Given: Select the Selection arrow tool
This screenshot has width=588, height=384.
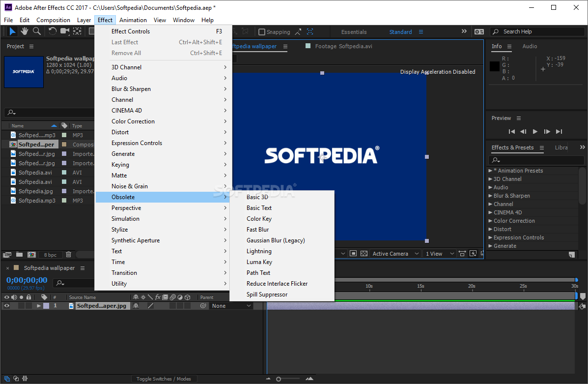Looking at the screenshot, I should click(x=12, y=31).
